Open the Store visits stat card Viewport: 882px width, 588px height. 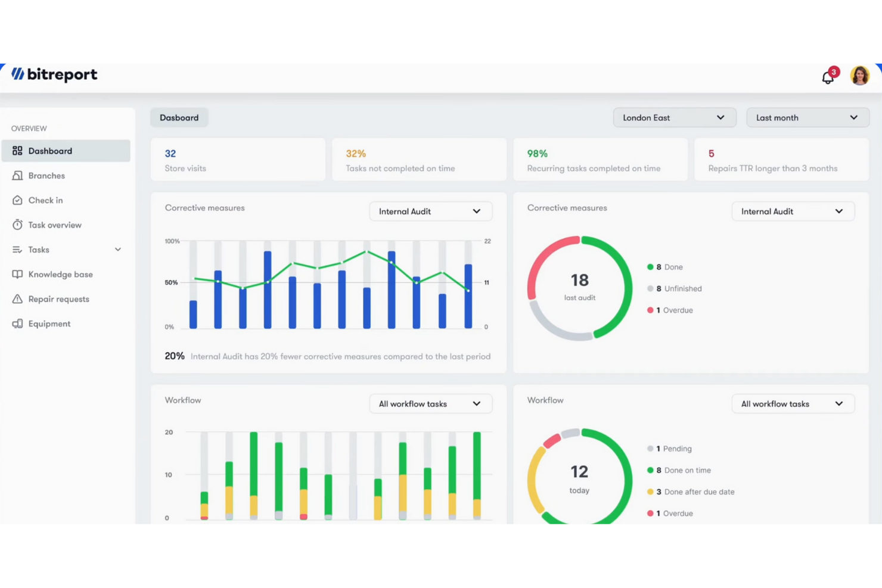[x=238, y=160]
